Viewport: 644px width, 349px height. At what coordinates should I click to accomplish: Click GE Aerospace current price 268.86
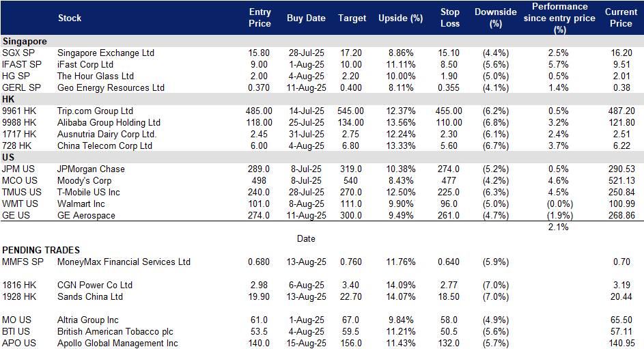622,216
